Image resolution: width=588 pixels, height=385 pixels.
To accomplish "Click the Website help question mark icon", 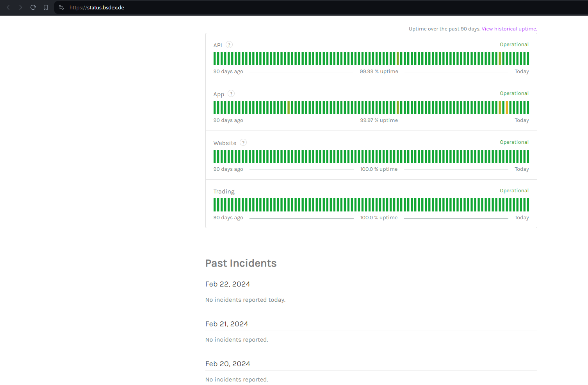I will [243, 143].
